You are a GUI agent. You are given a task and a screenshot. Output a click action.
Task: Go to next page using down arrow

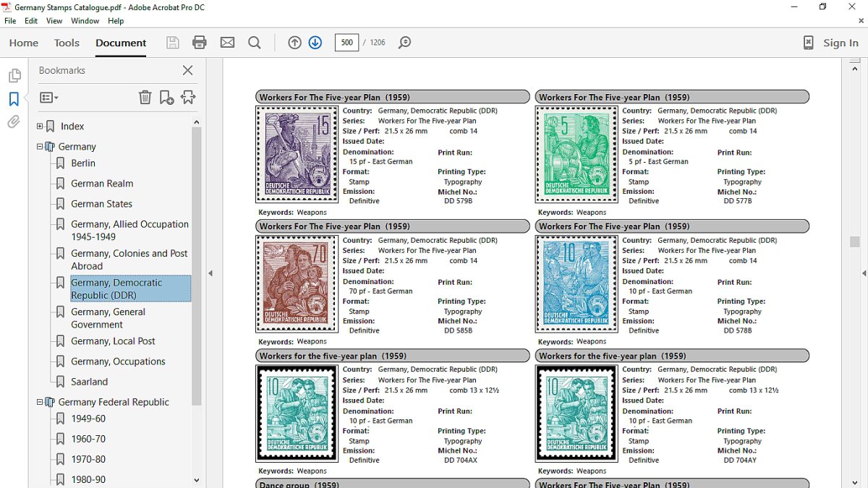(315, 43)
